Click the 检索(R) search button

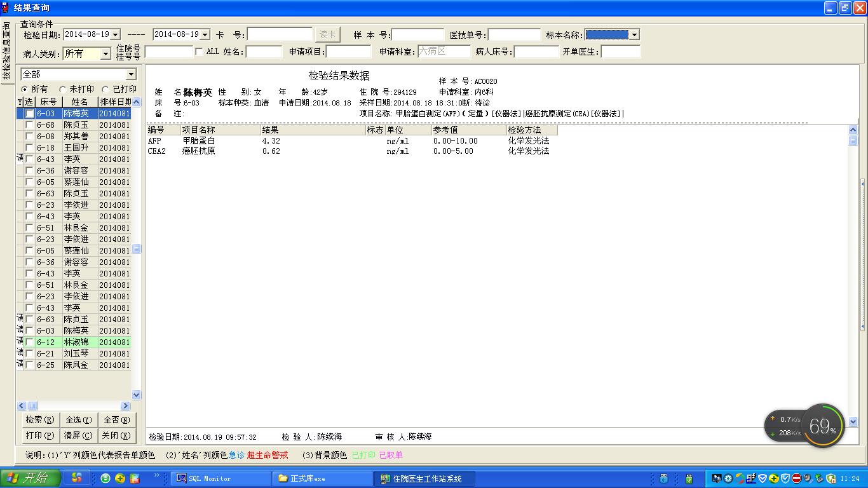click(x=39, y=420)
